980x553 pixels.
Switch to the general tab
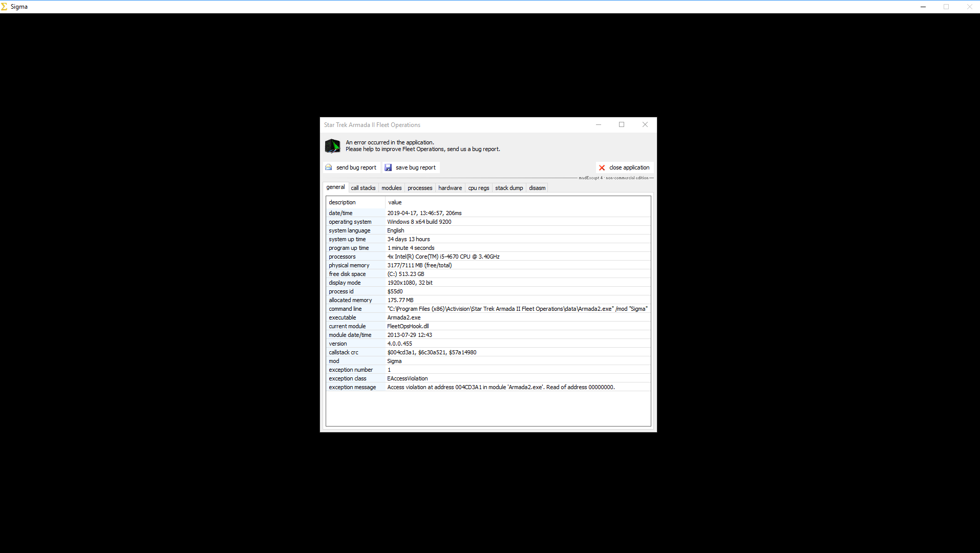coord(335,187)
